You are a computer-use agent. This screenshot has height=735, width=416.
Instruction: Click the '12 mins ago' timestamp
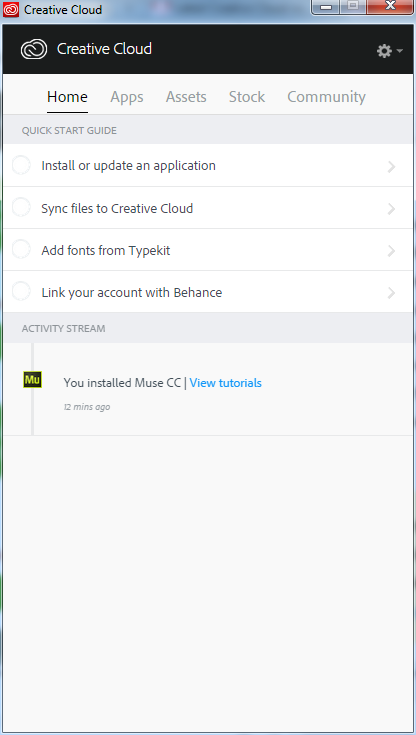87,407
